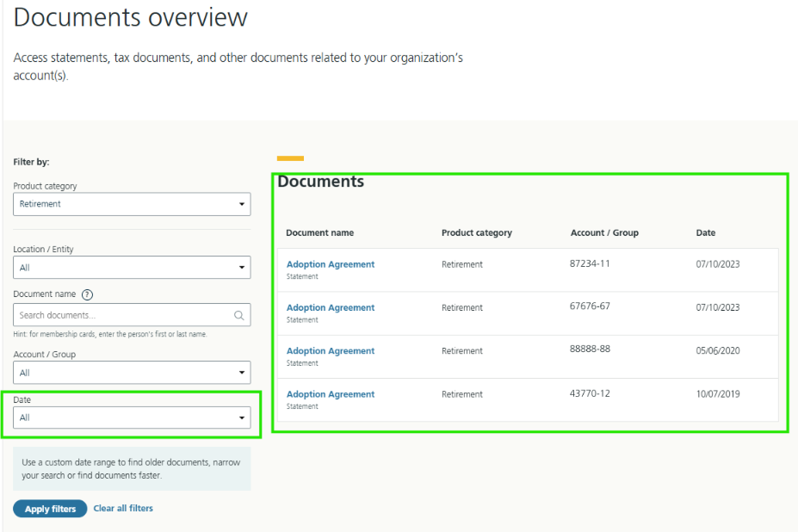Open the Account / Group filter dropdown
This screenshot has width=798, height=532.
pyautogui.click(x=132, y=373)
